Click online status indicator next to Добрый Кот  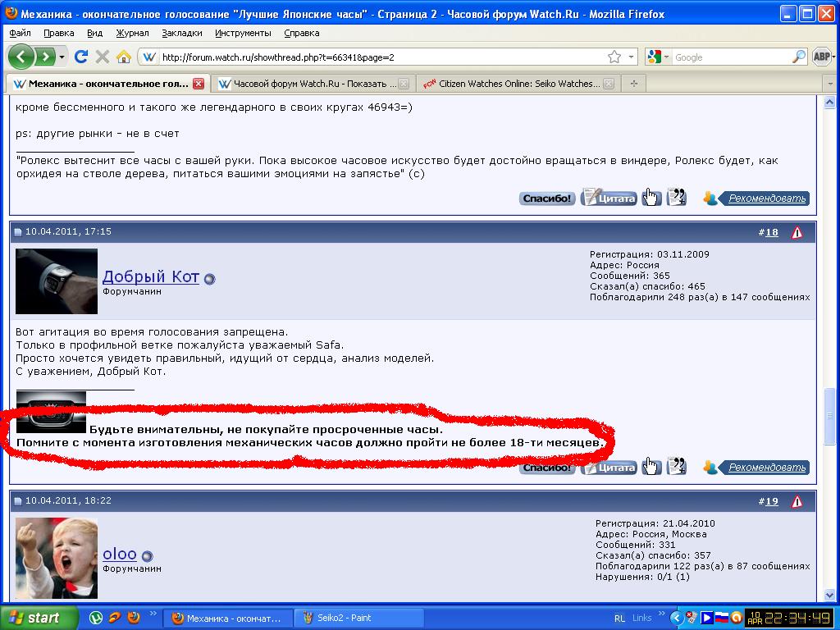[x=209, y=279]
